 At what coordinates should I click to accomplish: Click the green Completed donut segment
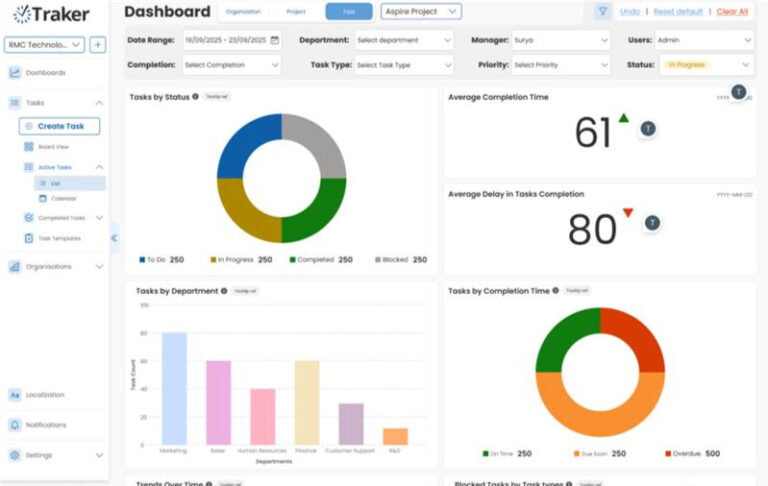[315, 210]
